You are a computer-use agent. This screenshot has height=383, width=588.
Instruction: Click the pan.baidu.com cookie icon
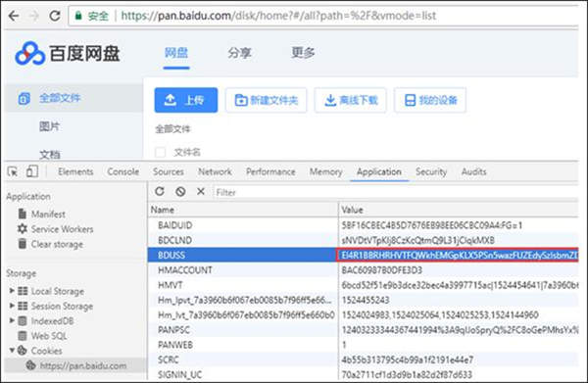(x=31, y=365)
